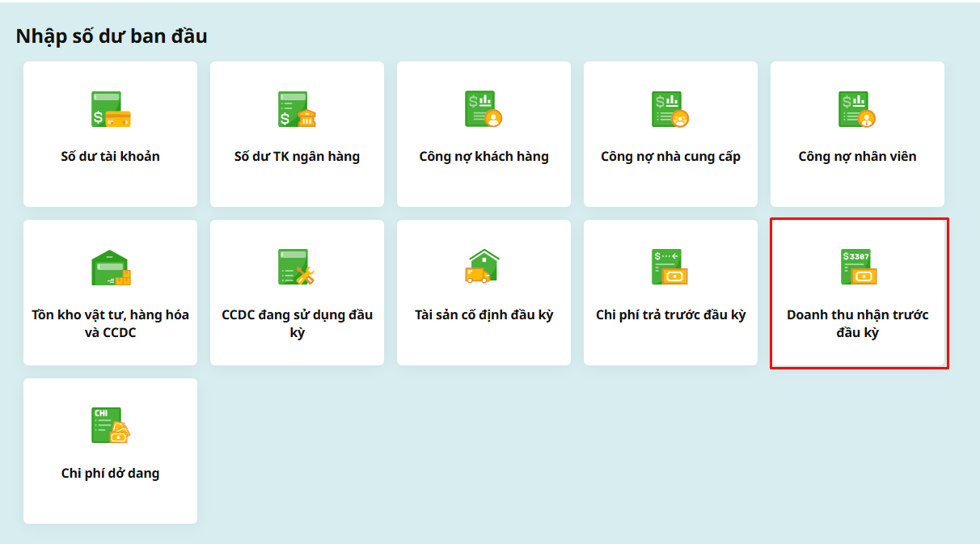
Task: Open Công nợ khách hàng label
Action: pos(484,157)
